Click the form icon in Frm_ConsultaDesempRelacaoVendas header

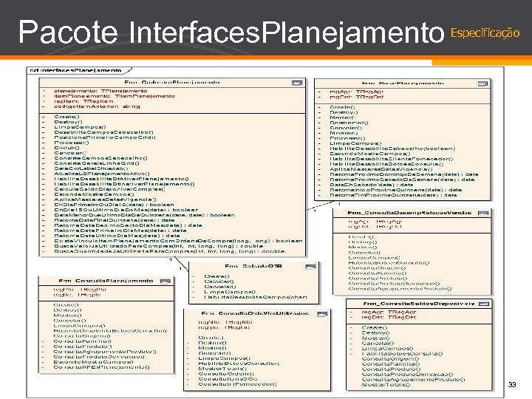click(483, 213)
